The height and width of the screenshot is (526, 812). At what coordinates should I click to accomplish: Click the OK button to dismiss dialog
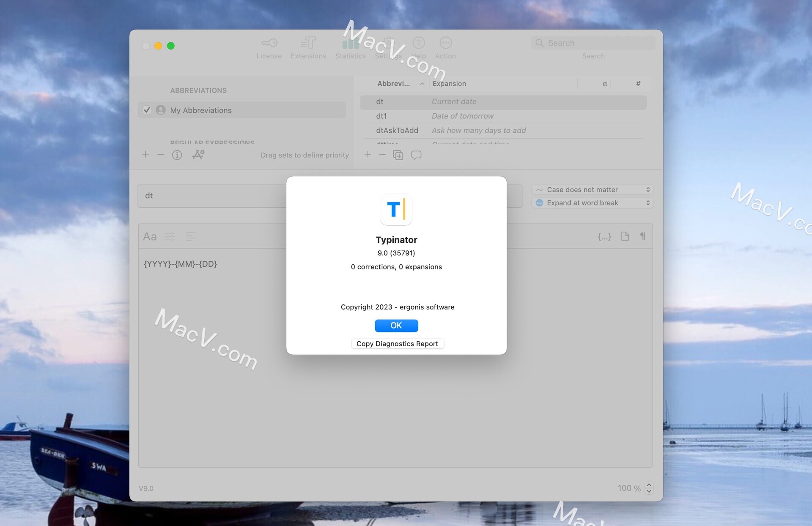396,325
